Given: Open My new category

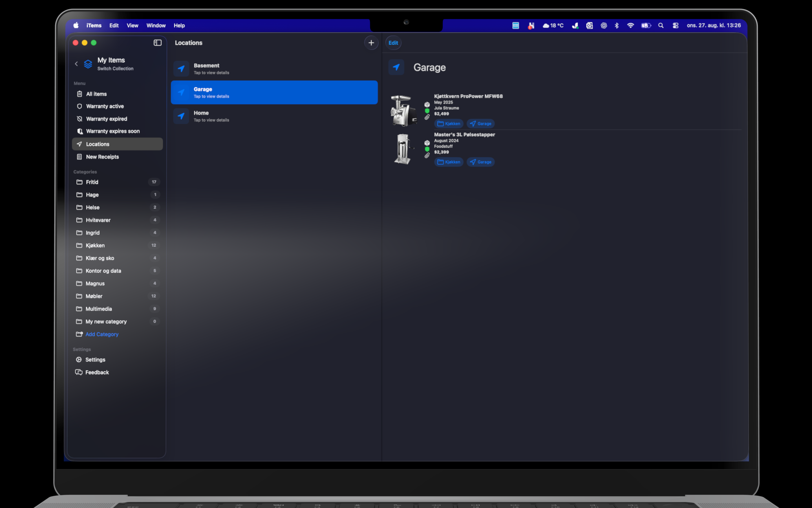Looking at the screenshot, I should pos(117,321).
